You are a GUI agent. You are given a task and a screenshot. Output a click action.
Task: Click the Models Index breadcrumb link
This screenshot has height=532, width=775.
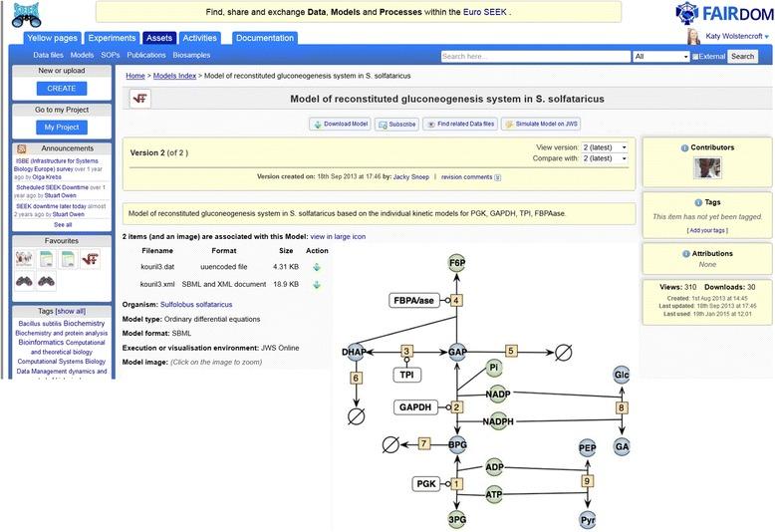pos(172,76)
